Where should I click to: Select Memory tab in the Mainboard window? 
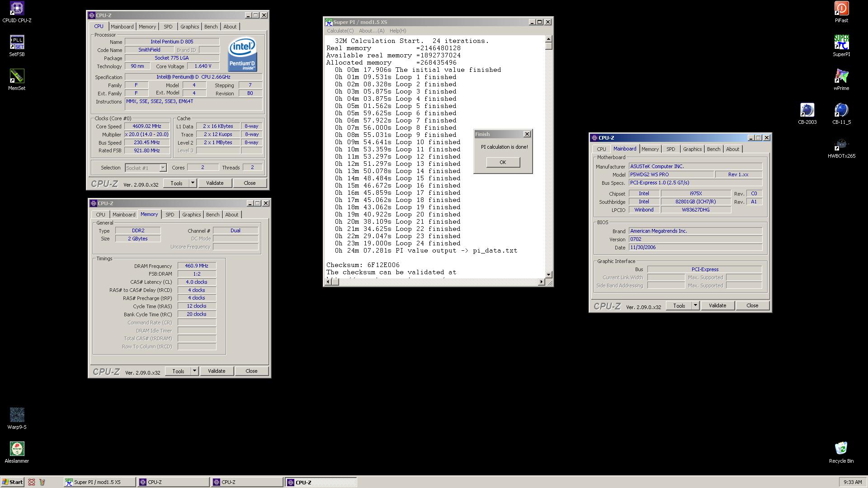click(x=650, y=149)
